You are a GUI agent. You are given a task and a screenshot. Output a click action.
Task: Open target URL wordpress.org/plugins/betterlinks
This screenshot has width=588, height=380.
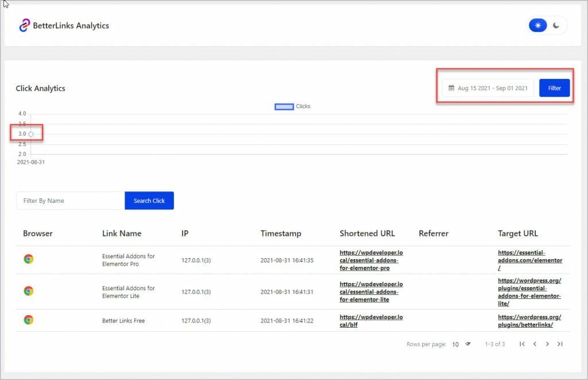click(529, 321)
